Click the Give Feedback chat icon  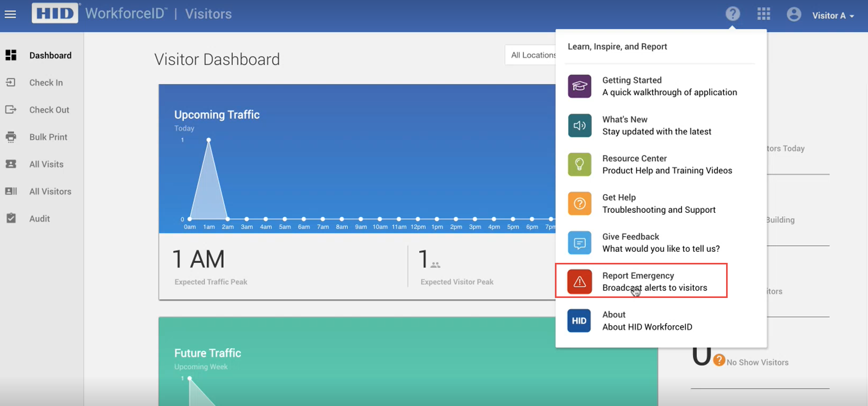coord(579,243)
